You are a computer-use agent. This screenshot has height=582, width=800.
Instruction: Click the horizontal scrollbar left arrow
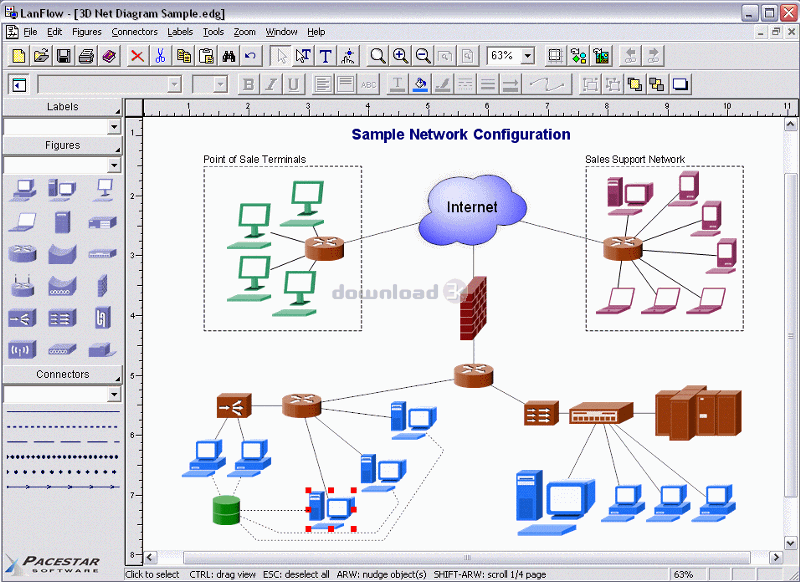150,557
